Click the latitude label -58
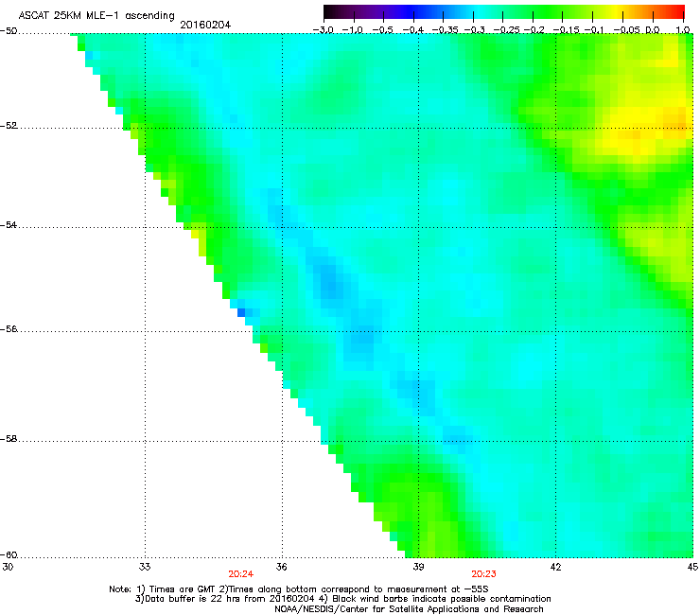Image resolution: width=700 pixels, height=615 pixels. (9, 439)
